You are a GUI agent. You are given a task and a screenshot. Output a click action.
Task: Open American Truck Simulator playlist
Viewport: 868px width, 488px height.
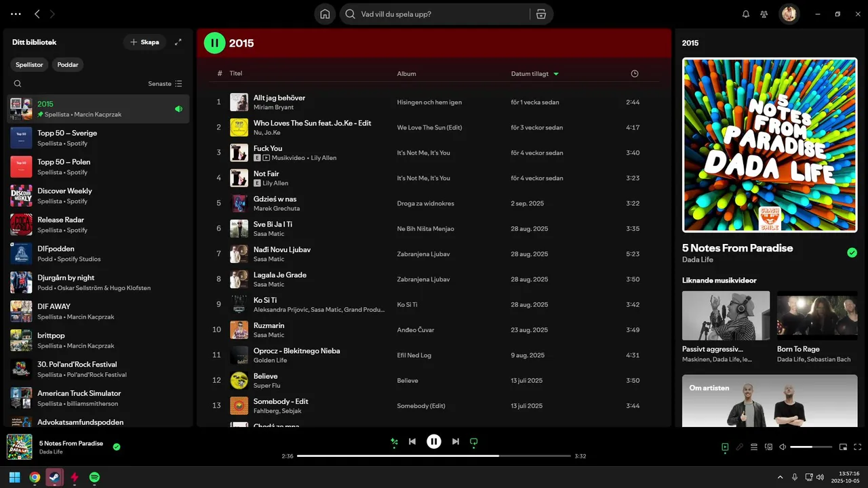point(98,398)
